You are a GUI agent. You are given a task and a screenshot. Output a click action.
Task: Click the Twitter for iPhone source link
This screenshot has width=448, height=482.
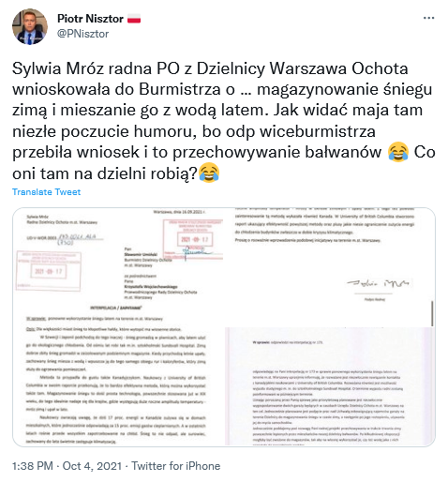coord(176,466)
